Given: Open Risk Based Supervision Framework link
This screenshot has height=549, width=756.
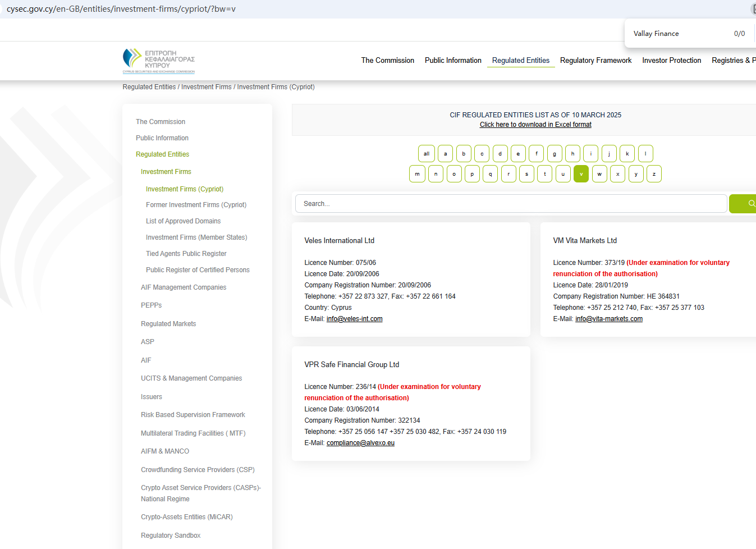Looking at the screenshot, I should 193,415.
